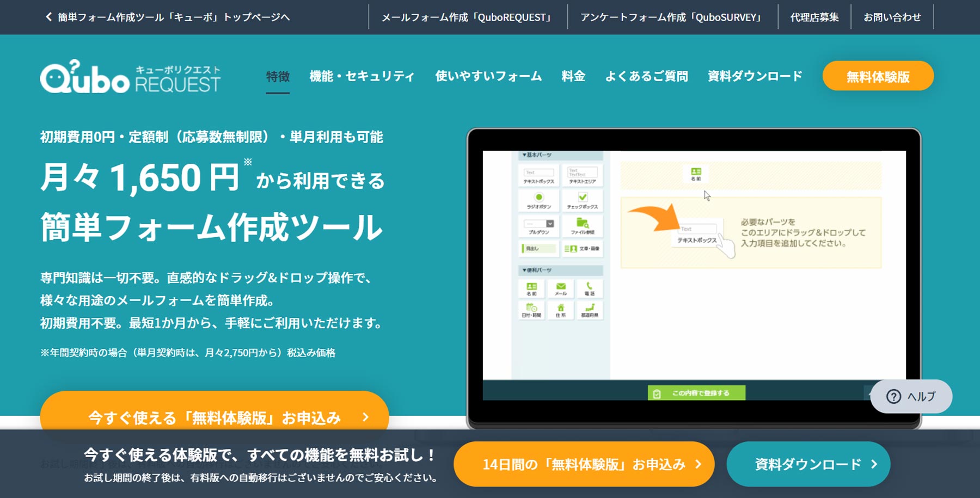The width and height of the screenshot is (980, 498).
Task: Select the 文章・画像 part
Action: click(x=581, y=248)
